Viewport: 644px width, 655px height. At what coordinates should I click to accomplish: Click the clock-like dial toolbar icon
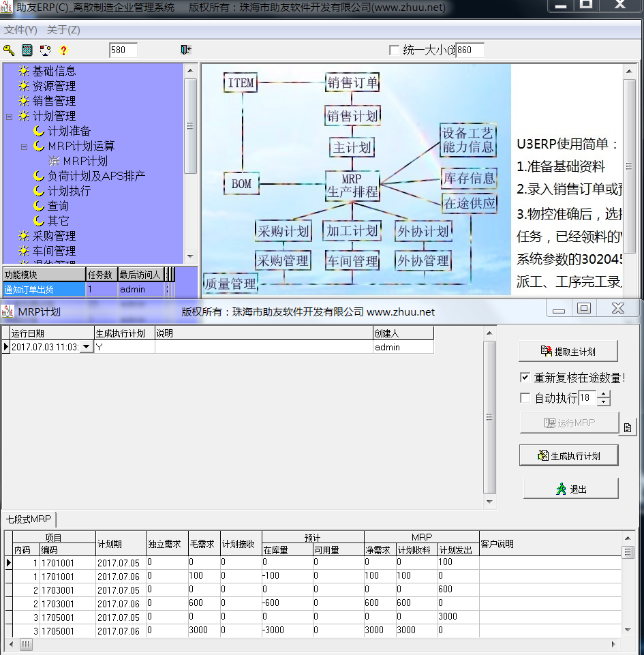[x=45, y=50]
